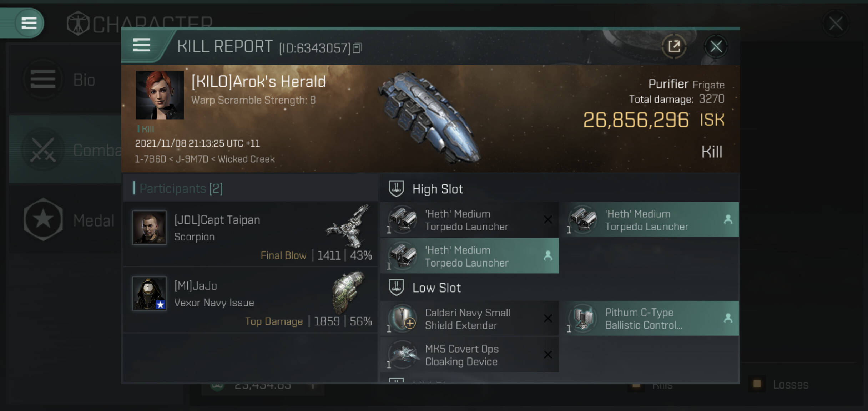Image resolution: width=868 pixels, height=411 pixels.
Task: Open Capt Taipan's pilot portrait
Action: pos(149,227)
